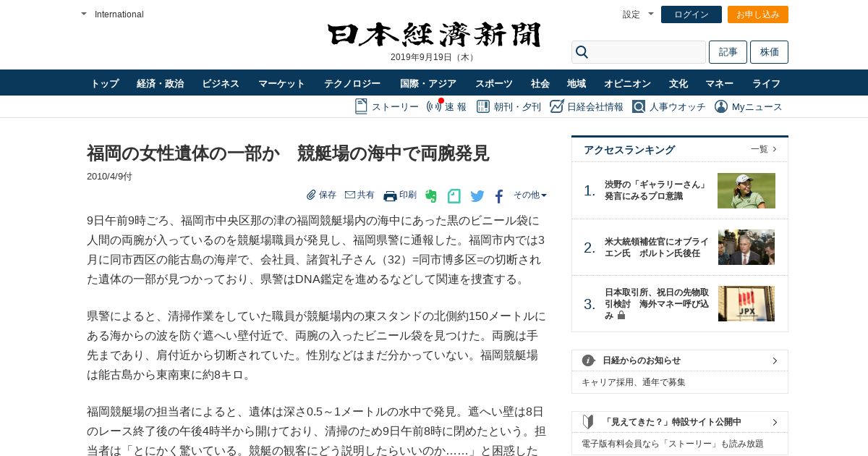The width and height of the screenshot is (868, 456).
Task: Print article with 印刷 printer icon
Action: pyautogui.click(x=390, y=195)
